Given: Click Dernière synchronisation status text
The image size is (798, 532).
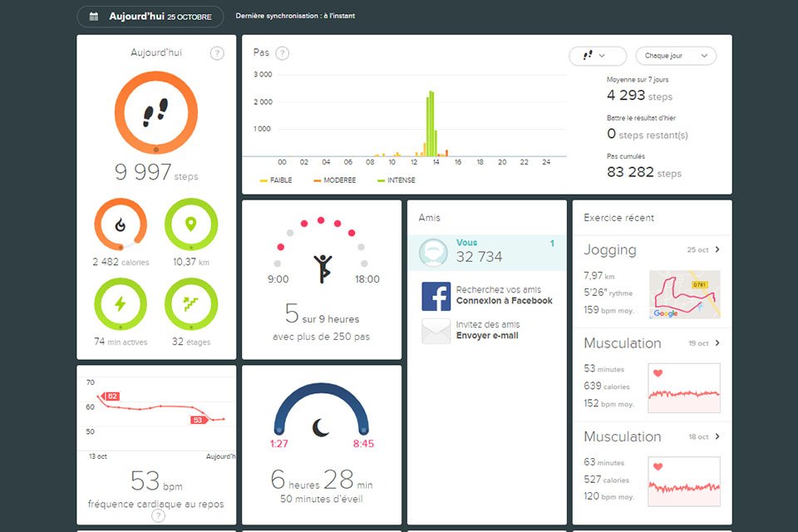Looking at the screenshot, I should pyautogui.click(x=295, y=16).
